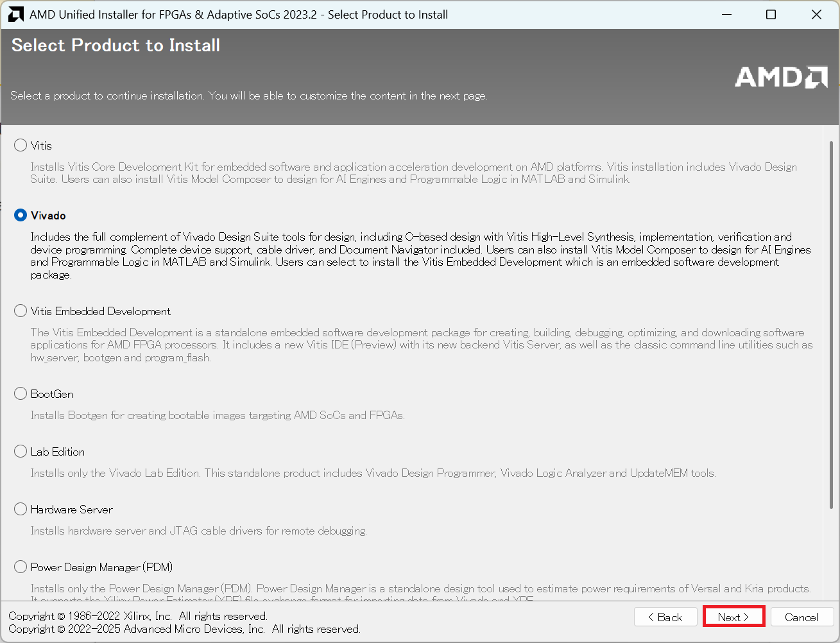Select the Lab Edition option
The width and height of the screenshot is (840, 643).
tap(21, 452)
